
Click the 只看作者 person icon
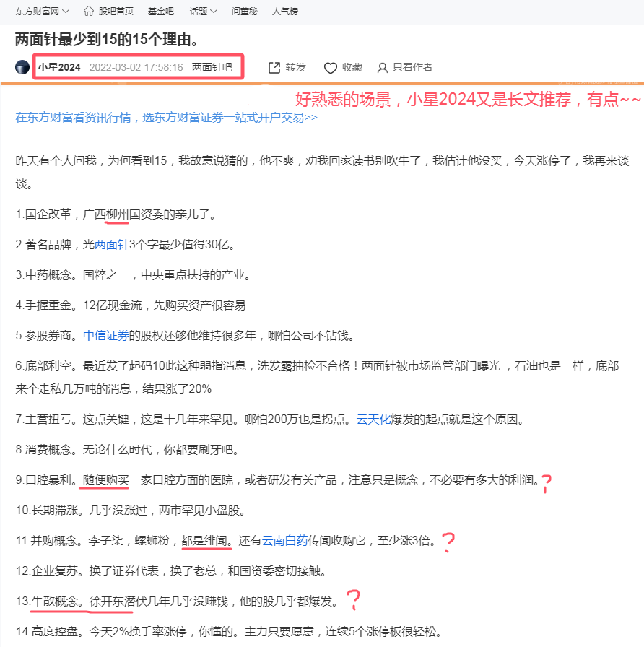point(383,68)
